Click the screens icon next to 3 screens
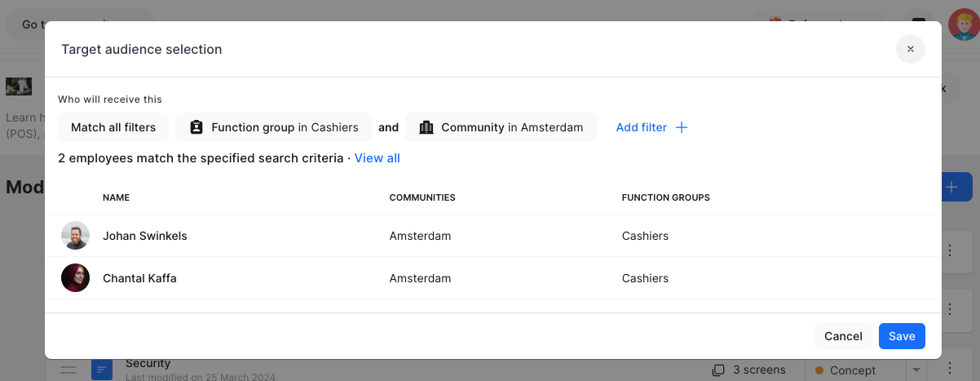This screenshot has width=980, height=381. pos(718,370)
